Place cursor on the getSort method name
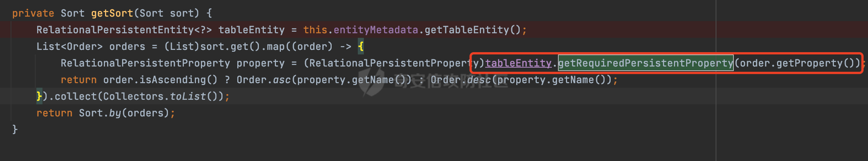This screenshot has height=161, width=868. [112, 13]
